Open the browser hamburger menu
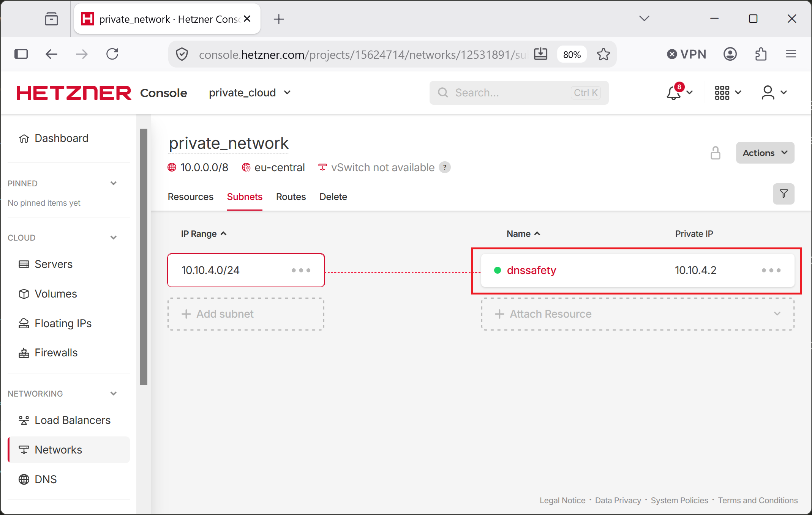The width and height of the screenshot is (812, 515). pyautogui.click(x=791, y=54)
